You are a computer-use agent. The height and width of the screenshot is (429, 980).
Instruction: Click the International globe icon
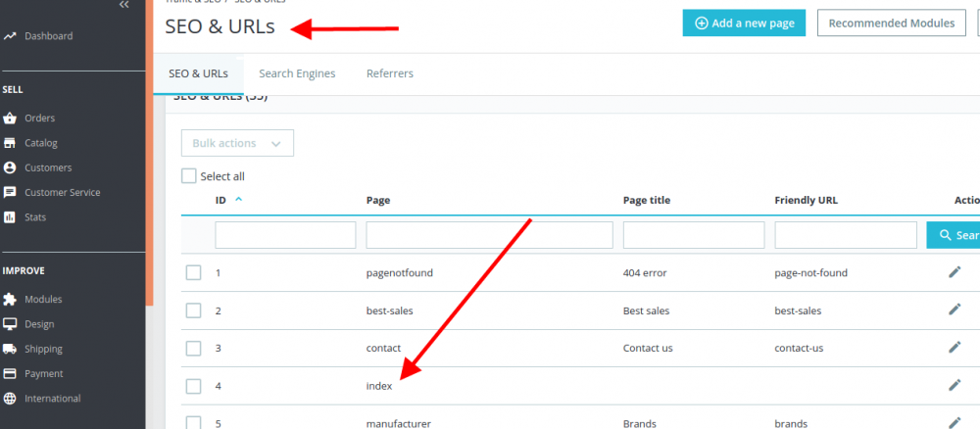[10, 399]
